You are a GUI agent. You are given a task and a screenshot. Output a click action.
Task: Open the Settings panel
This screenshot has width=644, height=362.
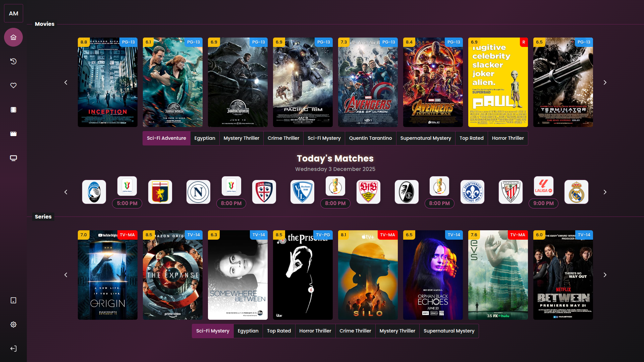(x=13, y=324)
